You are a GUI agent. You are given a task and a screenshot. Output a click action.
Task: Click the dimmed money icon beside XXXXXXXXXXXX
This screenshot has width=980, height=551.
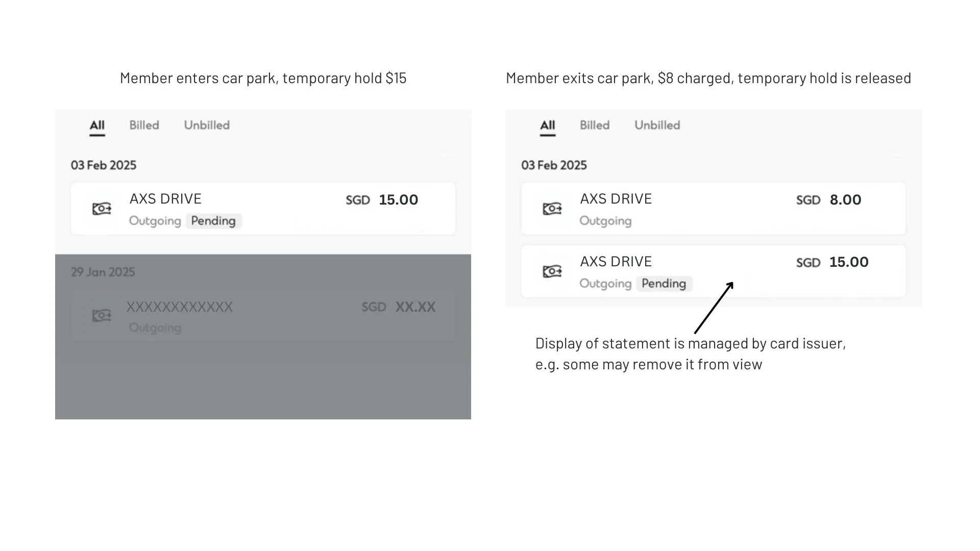pyautogui.click(x=102, y=316)
